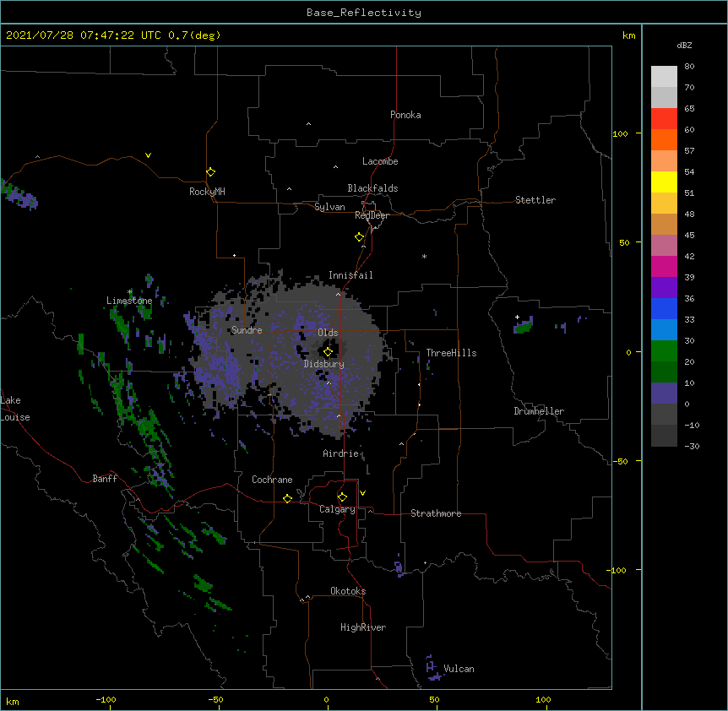
Task: Click the Lacombe city label
Action: click(x=380, y=161)
